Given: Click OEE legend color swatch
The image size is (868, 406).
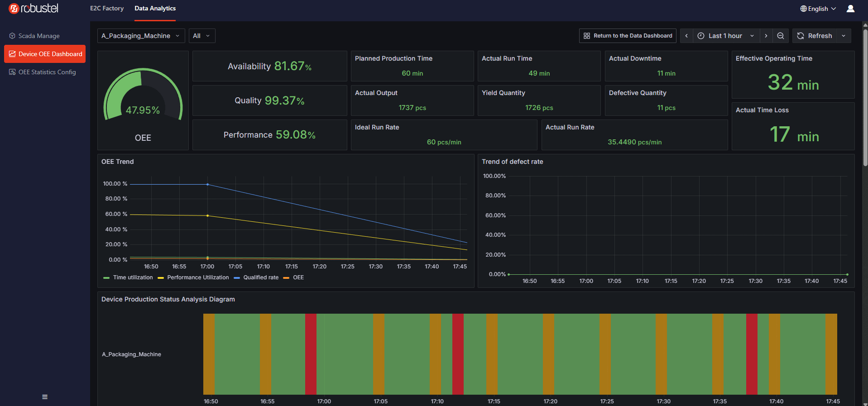Looking at the screenshot, I should [x=286, y=278].
